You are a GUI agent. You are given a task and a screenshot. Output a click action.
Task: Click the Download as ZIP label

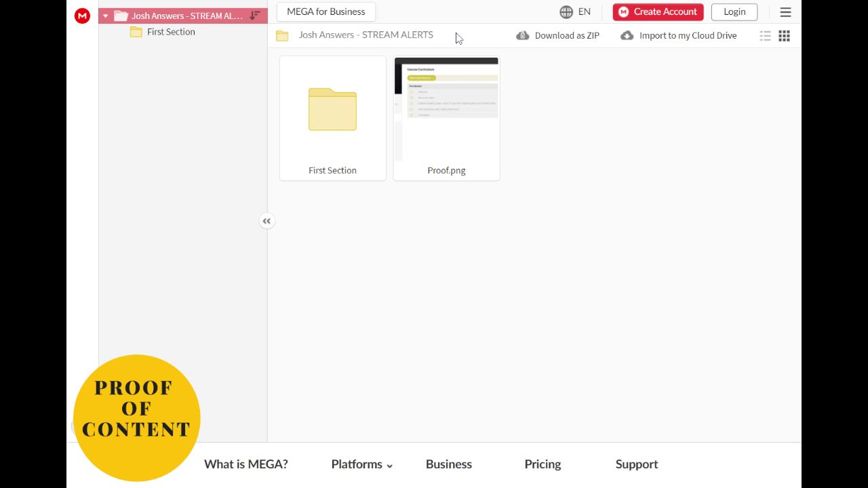(x=567, y=35)
